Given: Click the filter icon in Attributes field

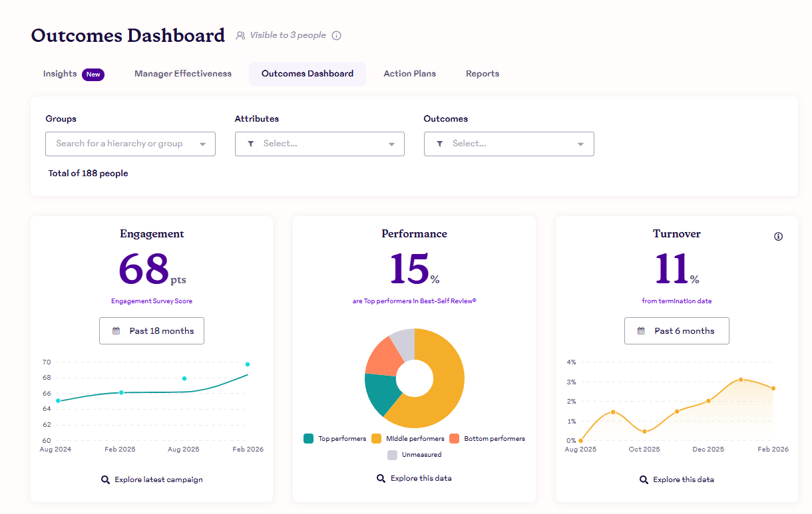Looking at the screenshot, I should coord(250,144).
